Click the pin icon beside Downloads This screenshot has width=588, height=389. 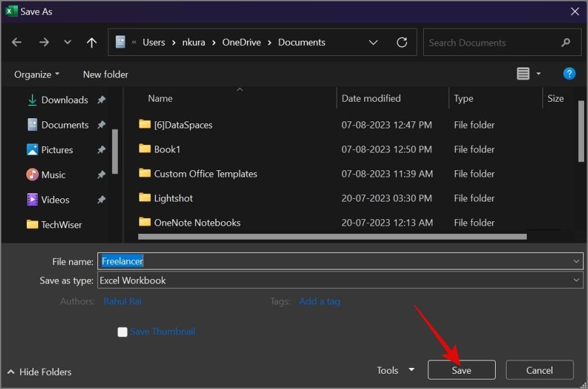point(101,100)
